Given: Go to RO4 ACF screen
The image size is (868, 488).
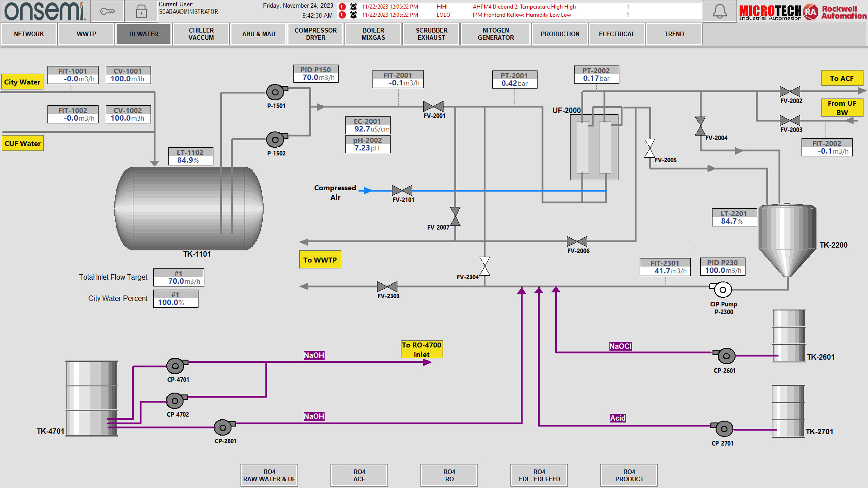Looking at the screenshot, I should click(359, 475).
